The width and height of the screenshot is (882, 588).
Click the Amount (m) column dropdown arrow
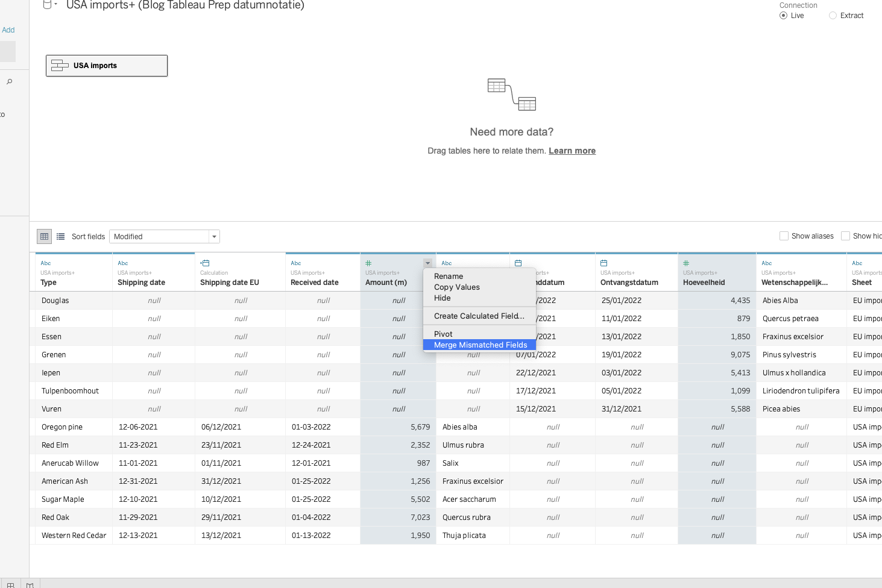427,263
